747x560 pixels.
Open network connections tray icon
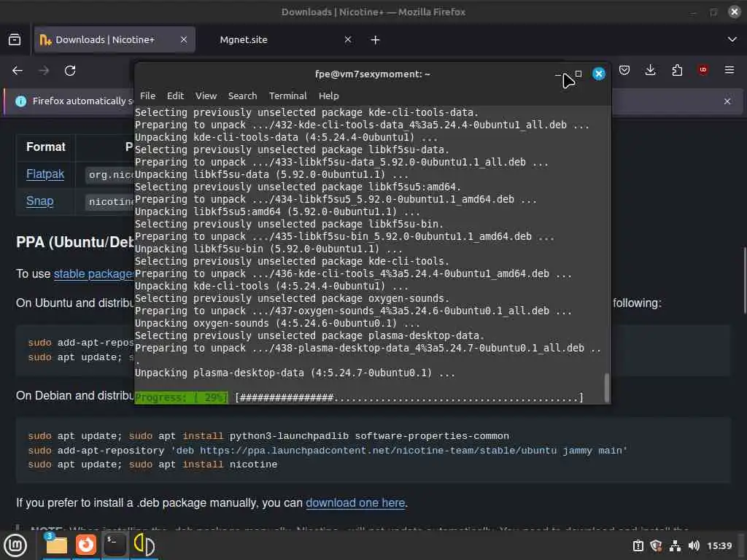675,545
